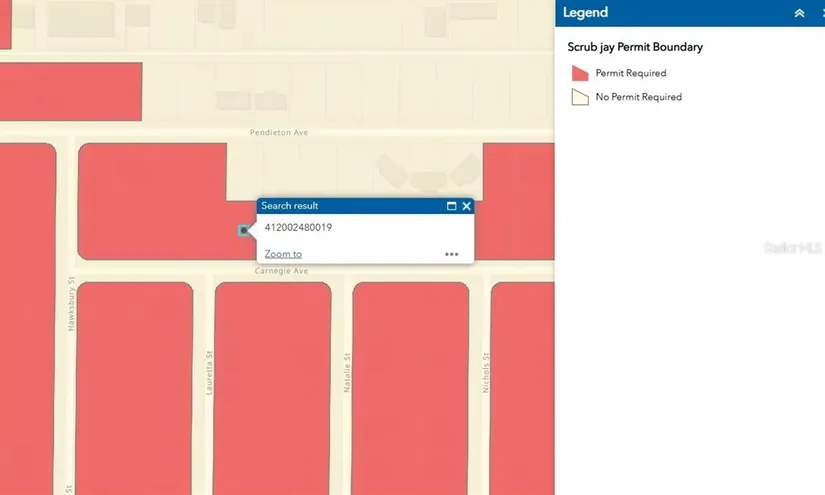Close the Legend panel
This screenshot has width=825, height=495.
pyautogui.click(x=821, y=13)
